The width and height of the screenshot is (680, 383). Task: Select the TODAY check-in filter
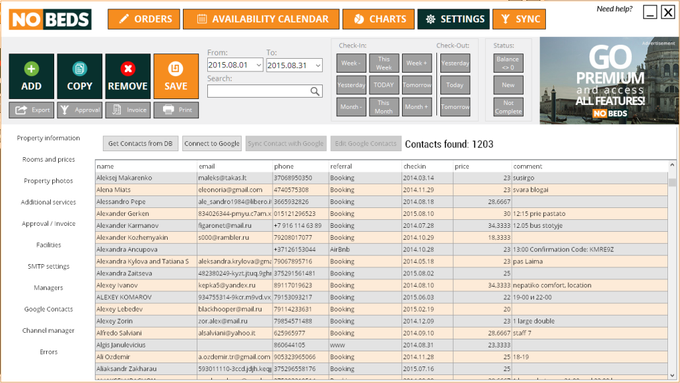(x=384, y=85)
